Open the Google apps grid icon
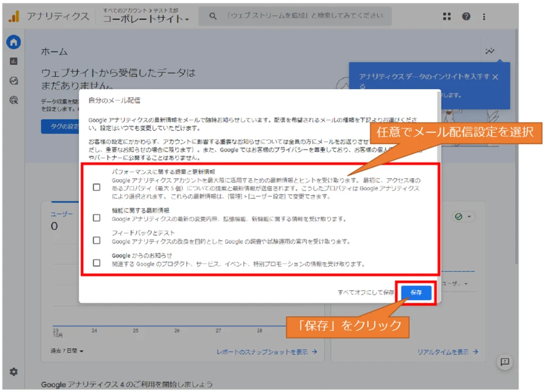 pyautogui.click(x=447, y=16)
